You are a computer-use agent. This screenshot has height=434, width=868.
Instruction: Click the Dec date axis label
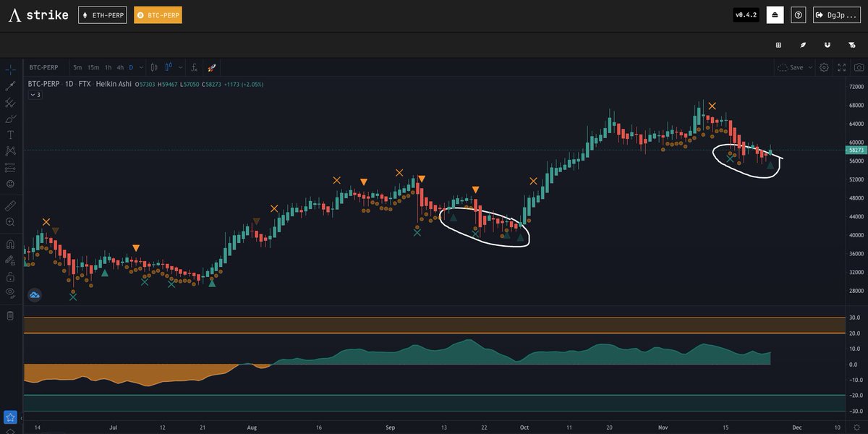tap(796, 427)
